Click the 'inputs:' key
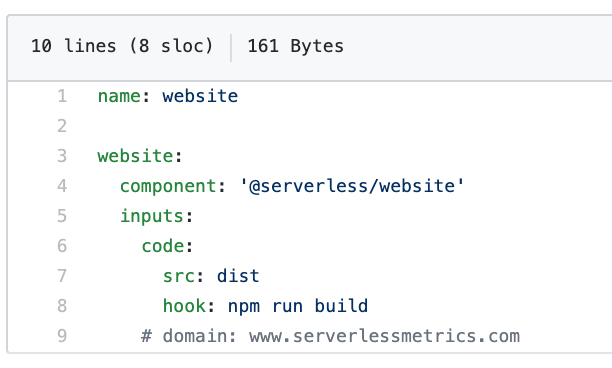612x368 pixels. tap(157, 216)
